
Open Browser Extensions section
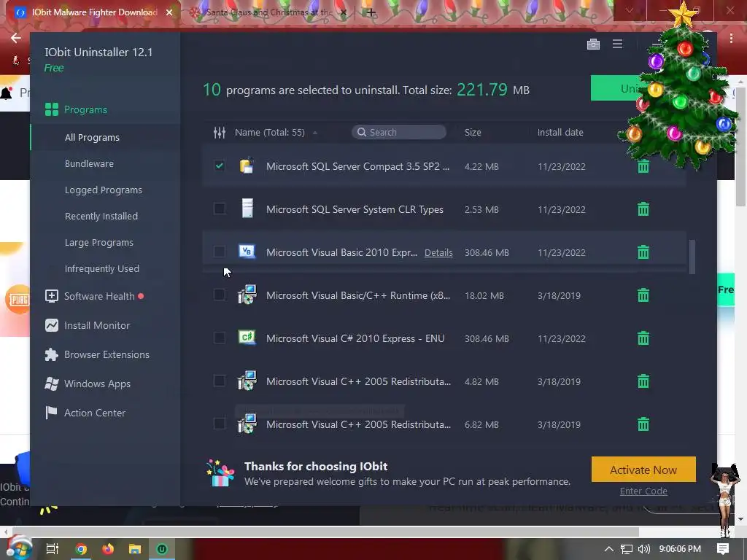pyautogui.click(x=97, y=355)
